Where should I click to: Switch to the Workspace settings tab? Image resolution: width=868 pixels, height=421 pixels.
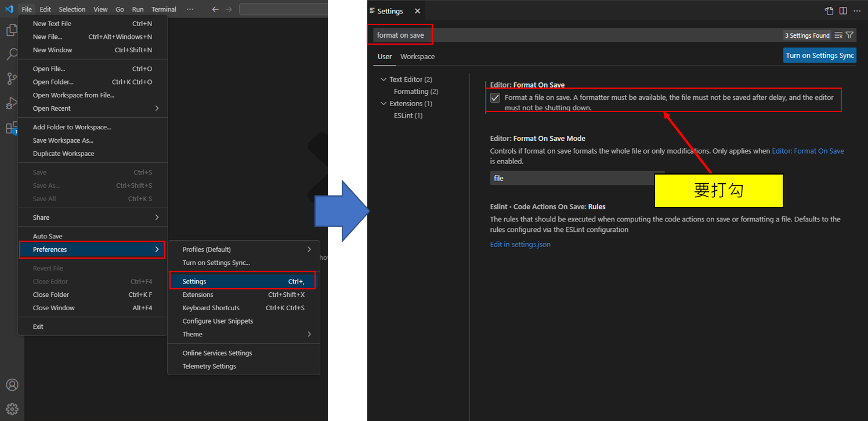417,57
